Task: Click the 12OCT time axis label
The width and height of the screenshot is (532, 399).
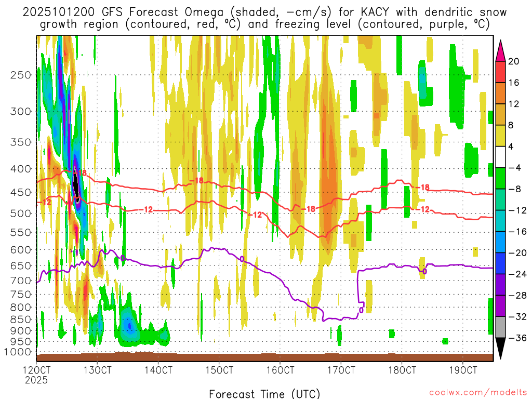Action: pyautogui.click(x=37, y=370)
